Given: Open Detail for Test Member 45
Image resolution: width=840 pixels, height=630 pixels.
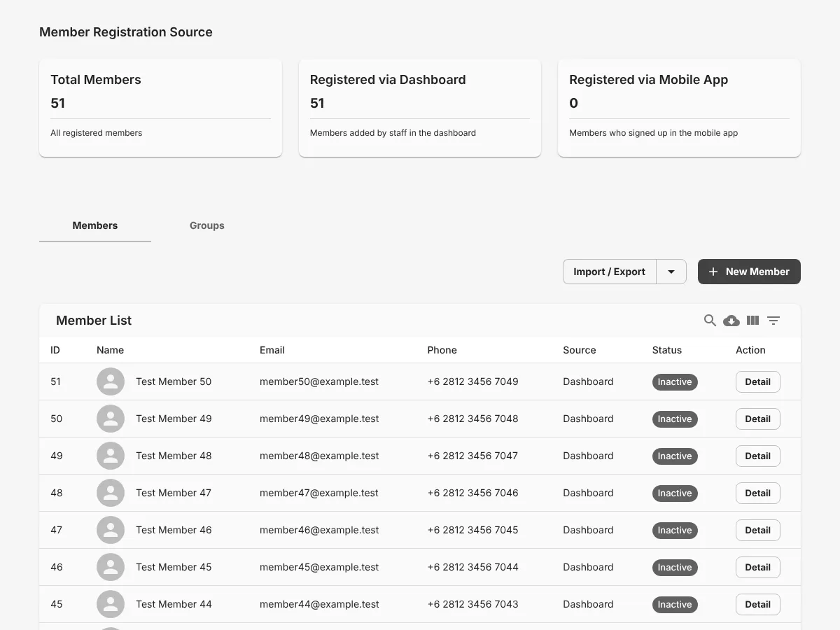Looking at the screenshot, I should pyautogui.click(x=757, y=567).
